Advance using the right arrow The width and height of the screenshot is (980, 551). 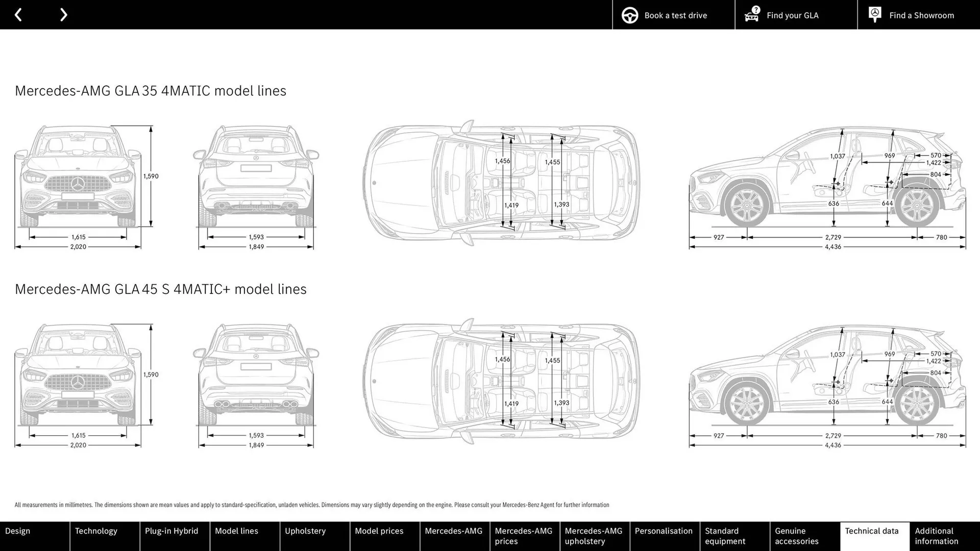point(63,14)
